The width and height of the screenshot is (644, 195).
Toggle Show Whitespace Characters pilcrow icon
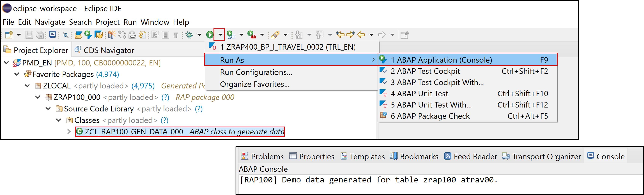tap(175, 35)
